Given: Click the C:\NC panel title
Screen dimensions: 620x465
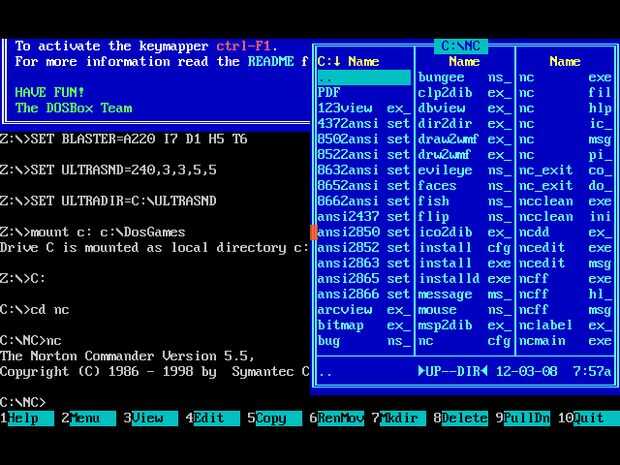Looking at the screenshot, I should [x=461, y=46].
